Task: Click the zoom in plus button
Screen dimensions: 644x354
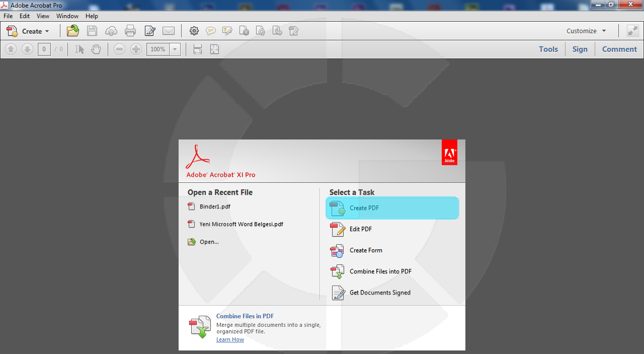Action: pyautogui.click(x=136, y=49)
